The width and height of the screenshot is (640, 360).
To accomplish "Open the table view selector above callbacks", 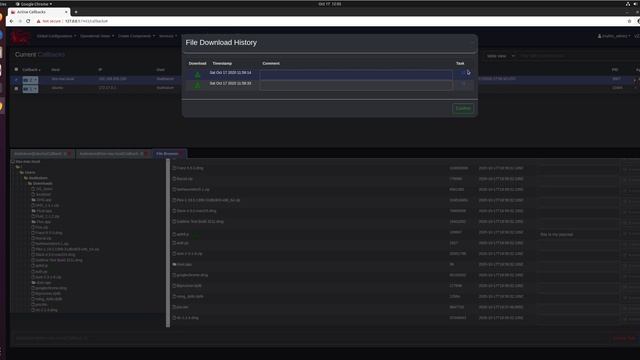I will coord(500,56).
